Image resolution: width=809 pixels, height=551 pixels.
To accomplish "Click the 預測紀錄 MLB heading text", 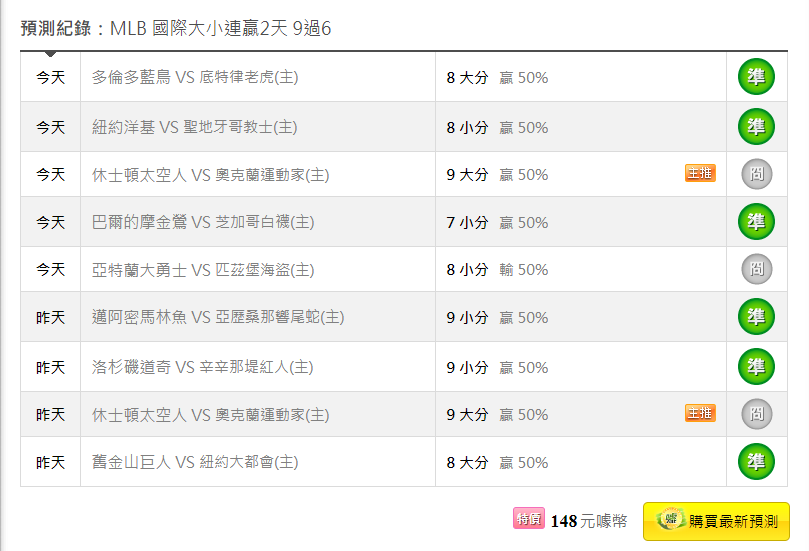I will [175, 28].
